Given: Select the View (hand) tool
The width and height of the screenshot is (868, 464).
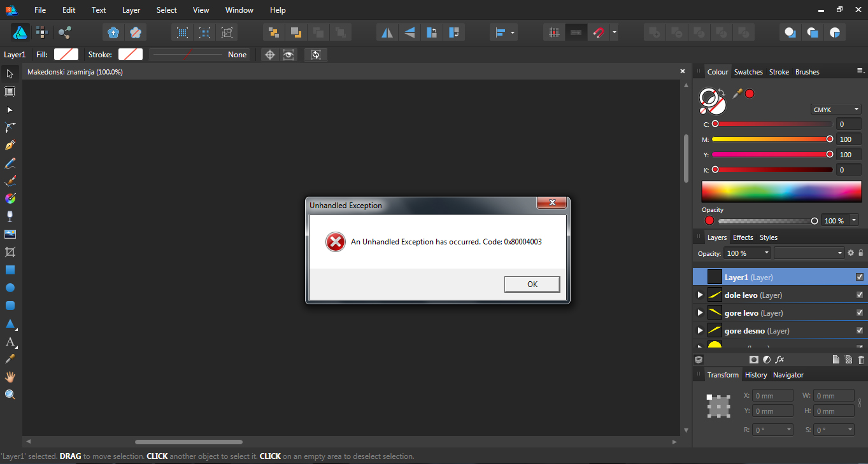Looking at the screenshot, I should tap(10, 377).
